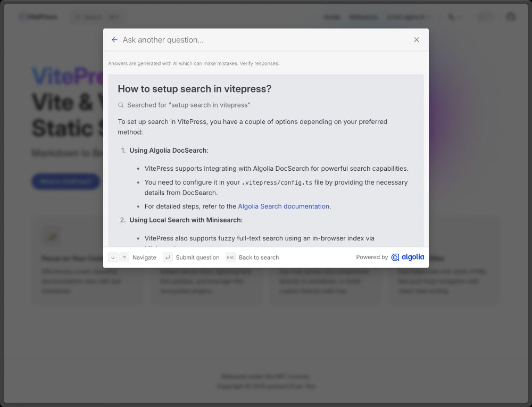Viewport: 532px width, 407px height.
Task: Open the Algolia Search documentation link
Action: click(x=284, y=206)
